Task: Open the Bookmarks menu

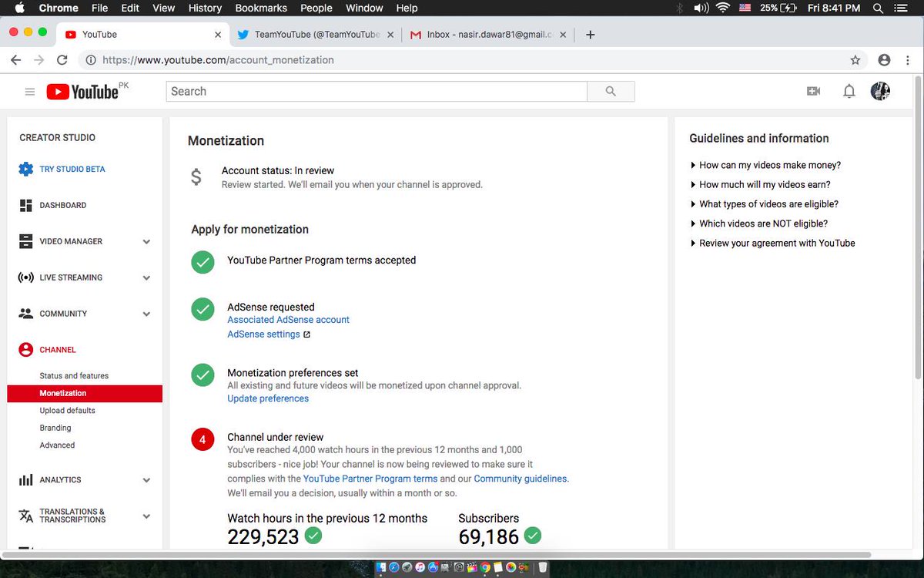Action: (x=261, y=8)
